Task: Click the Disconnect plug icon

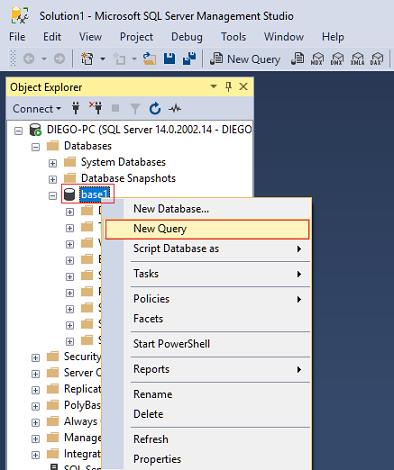Action: click(96, 108)
